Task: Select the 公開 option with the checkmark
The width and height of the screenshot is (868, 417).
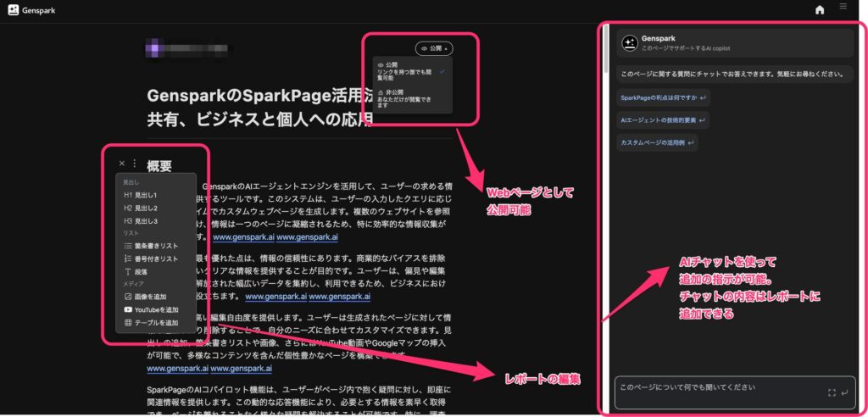Action: tap(413, 71)
